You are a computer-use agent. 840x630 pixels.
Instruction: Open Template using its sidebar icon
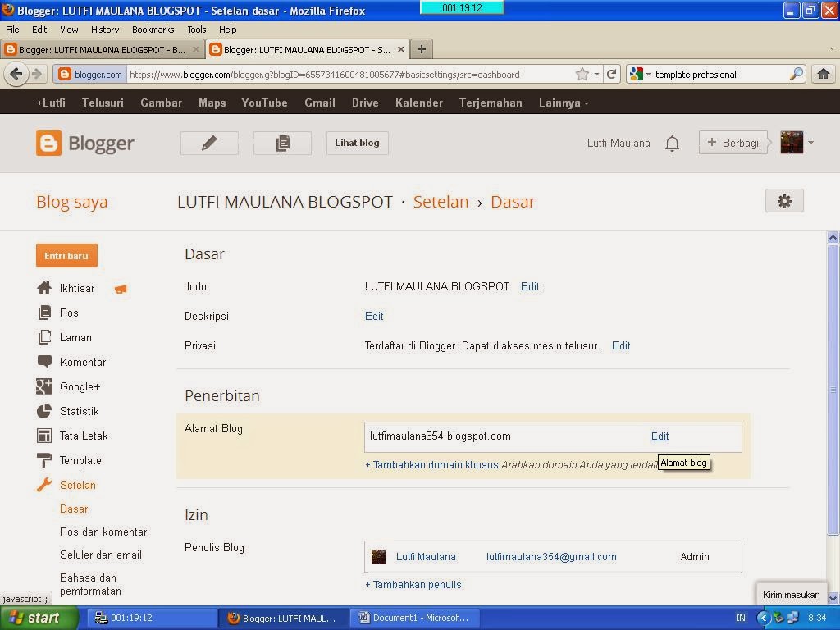click(45, 460)
